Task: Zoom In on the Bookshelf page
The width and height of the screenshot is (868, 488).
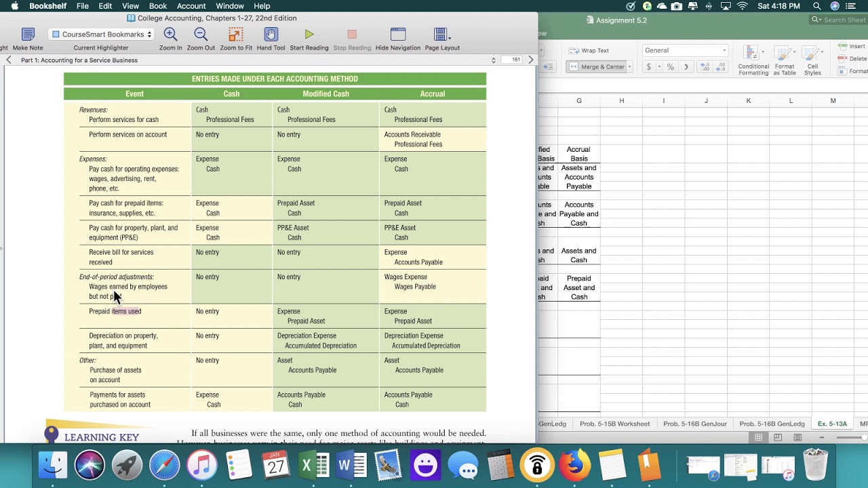Action: (171, 35)
